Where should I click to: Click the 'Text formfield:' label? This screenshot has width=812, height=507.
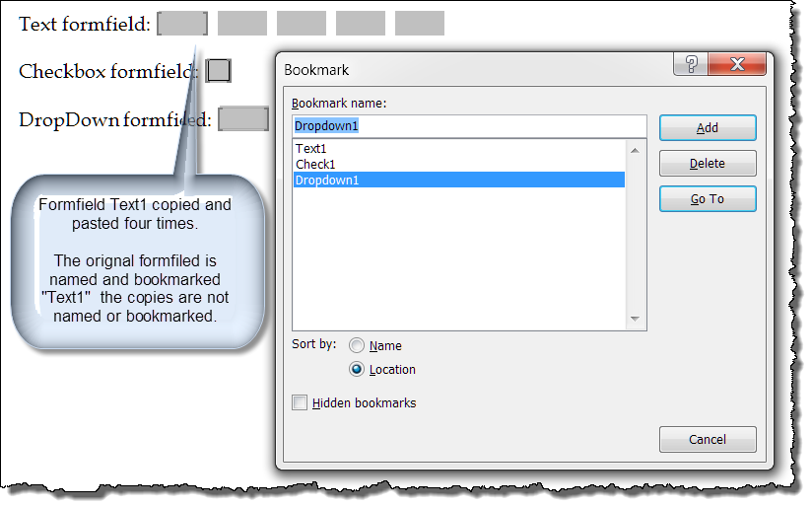point(85,24)
